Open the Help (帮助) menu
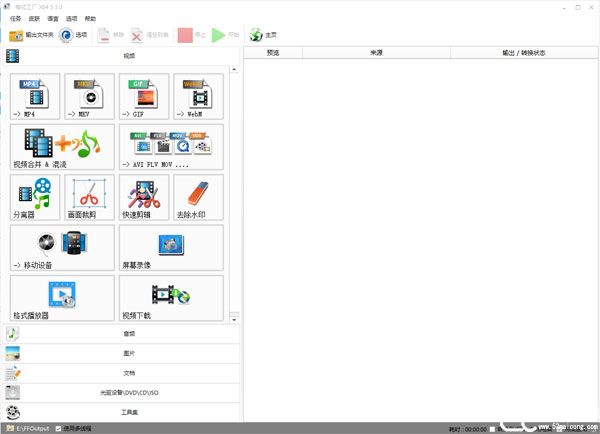 (91, 18)
